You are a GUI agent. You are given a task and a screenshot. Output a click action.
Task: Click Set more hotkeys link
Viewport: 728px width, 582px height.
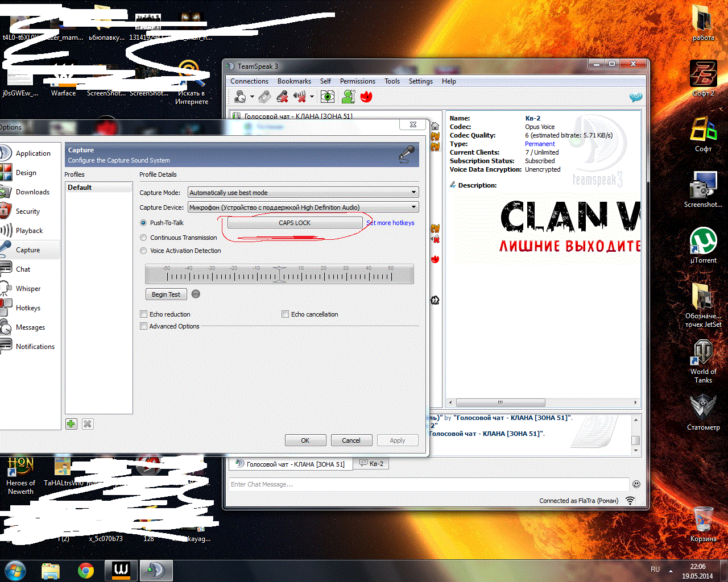[391, 223]
